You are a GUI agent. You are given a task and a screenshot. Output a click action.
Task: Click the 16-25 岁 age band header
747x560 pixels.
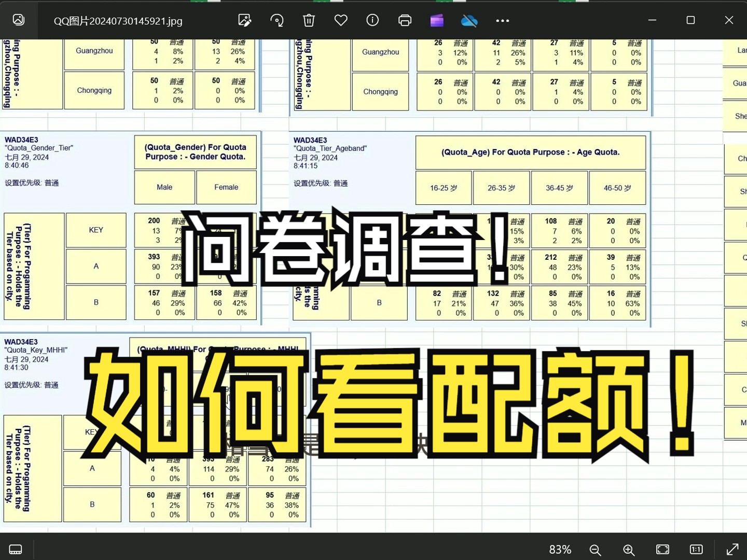coord(444,188)
